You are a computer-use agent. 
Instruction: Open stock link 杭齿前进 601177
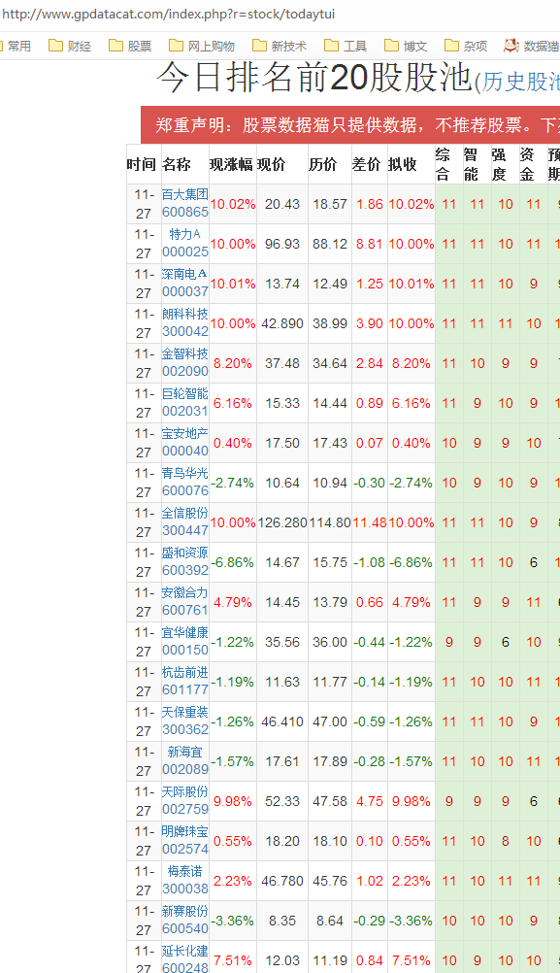(184, 682)
